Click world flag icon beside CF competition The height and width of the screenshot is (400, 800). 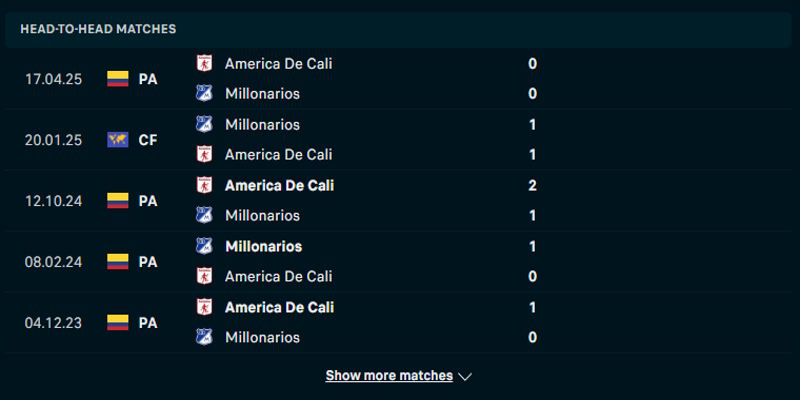[118, 140]
